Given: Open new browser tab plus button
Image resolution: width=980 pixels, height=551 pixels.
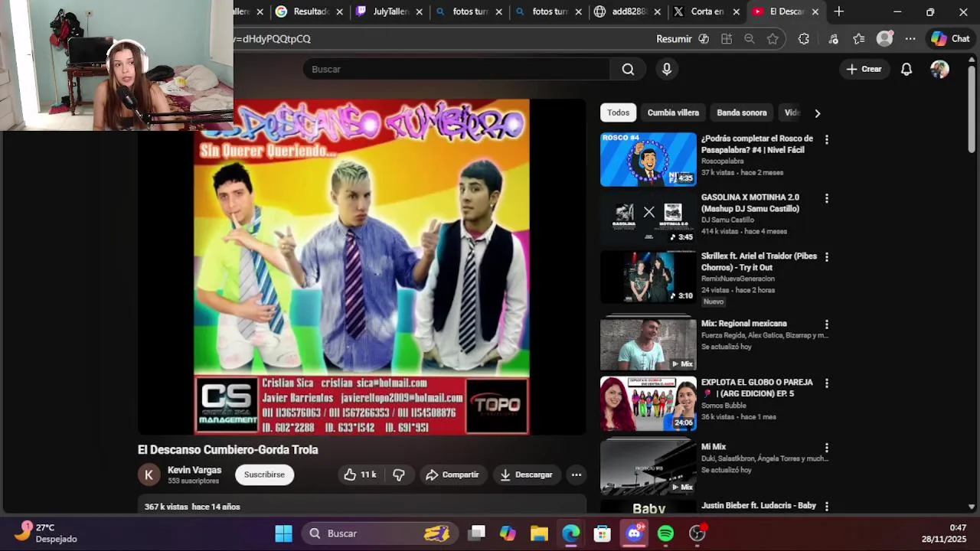Looking at the screenshot, I should click(x=839, y=11).
